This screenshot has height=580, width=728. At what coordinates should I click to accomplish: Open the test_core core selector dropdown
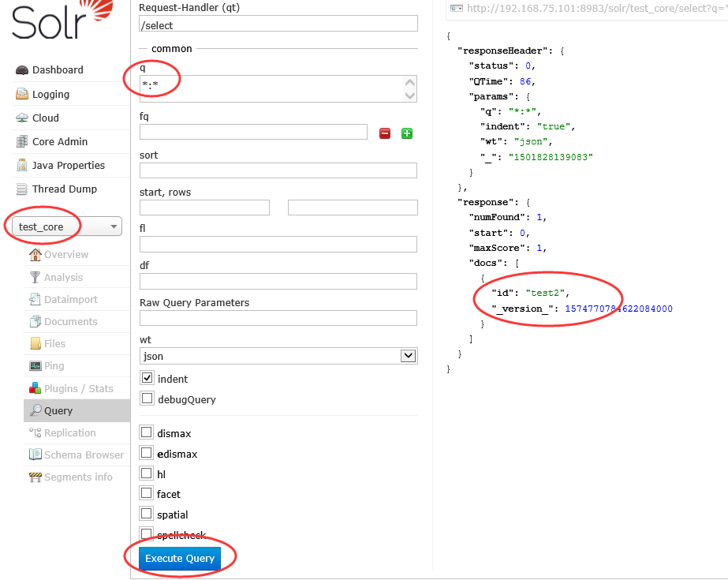pyautogui.click(x=67, y=226)
